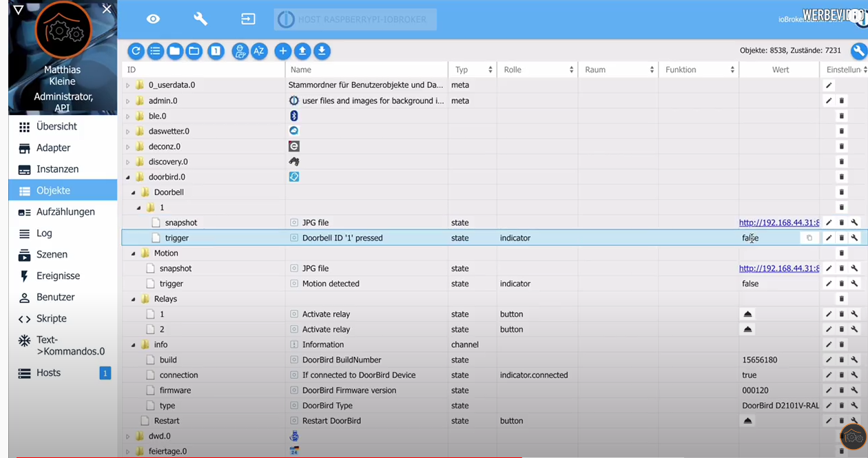Switch to list view of objects
Viewport: 868px width, 458px height.
pos(156,51)
